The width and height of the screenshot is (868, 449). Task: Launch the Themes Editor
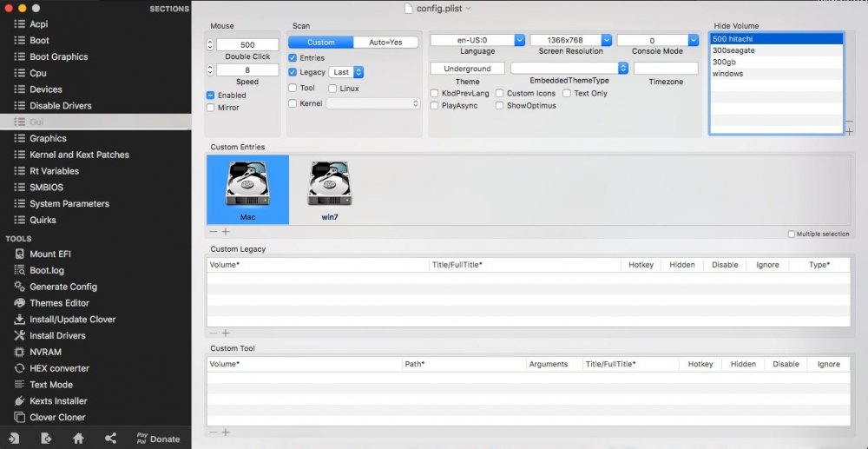click(59, 303)
